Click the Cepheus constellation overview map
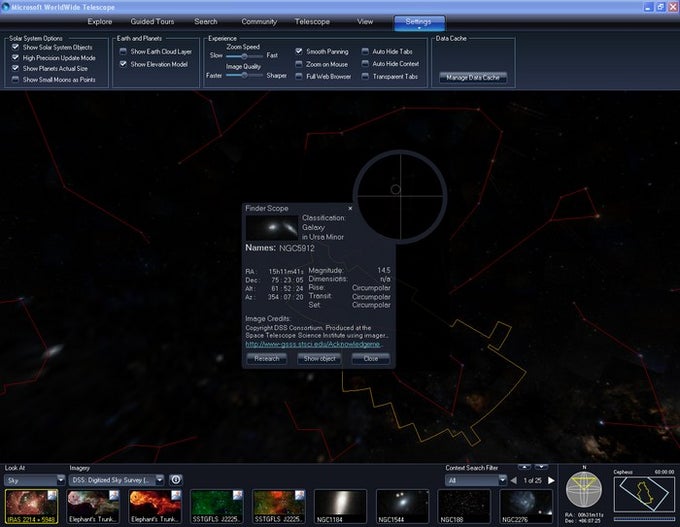The width and height of the screenshot is (680, 527). 644,494
